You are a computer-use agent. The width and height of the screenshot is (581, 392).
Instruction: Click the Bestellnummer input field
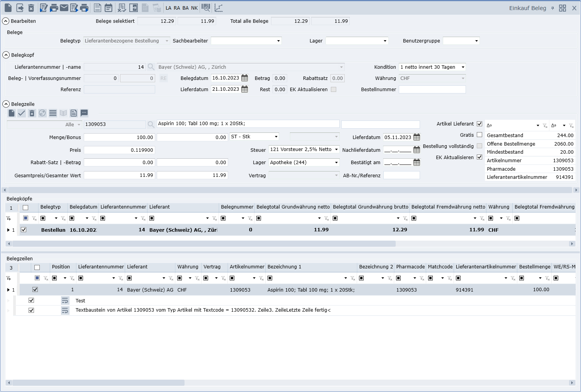click(x=432, y=90)
